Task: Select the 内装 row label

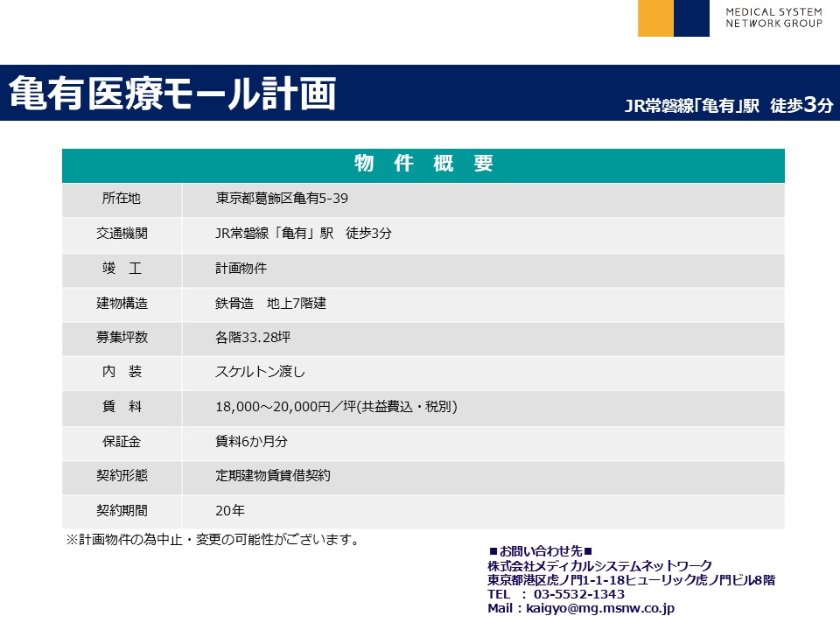Action: tap(122, 372)
